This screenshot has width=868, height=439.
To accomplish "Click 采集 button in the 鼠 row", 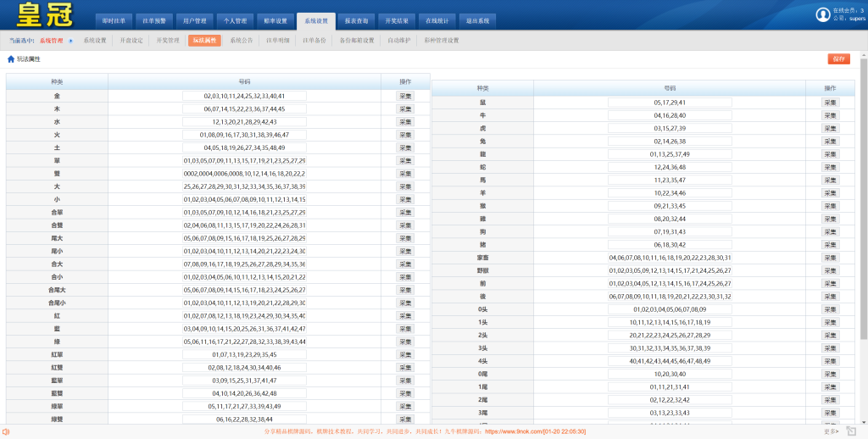I will 831,103.
